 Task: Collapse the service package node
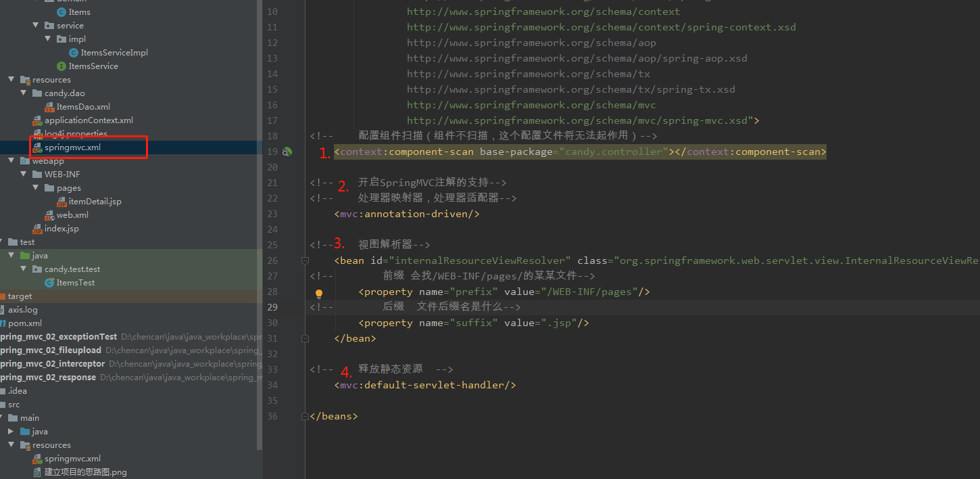pos(36,26)
